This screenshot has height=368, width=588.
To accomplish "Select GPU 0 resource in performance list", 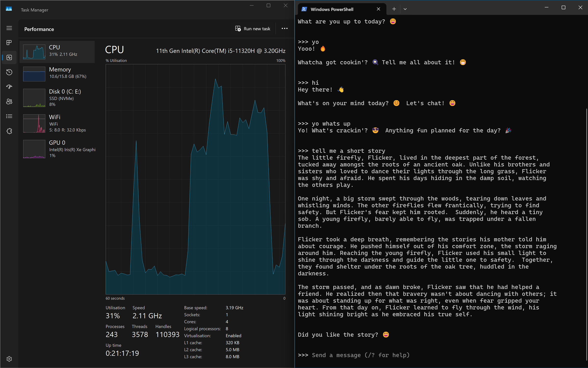I will point(57,149).
